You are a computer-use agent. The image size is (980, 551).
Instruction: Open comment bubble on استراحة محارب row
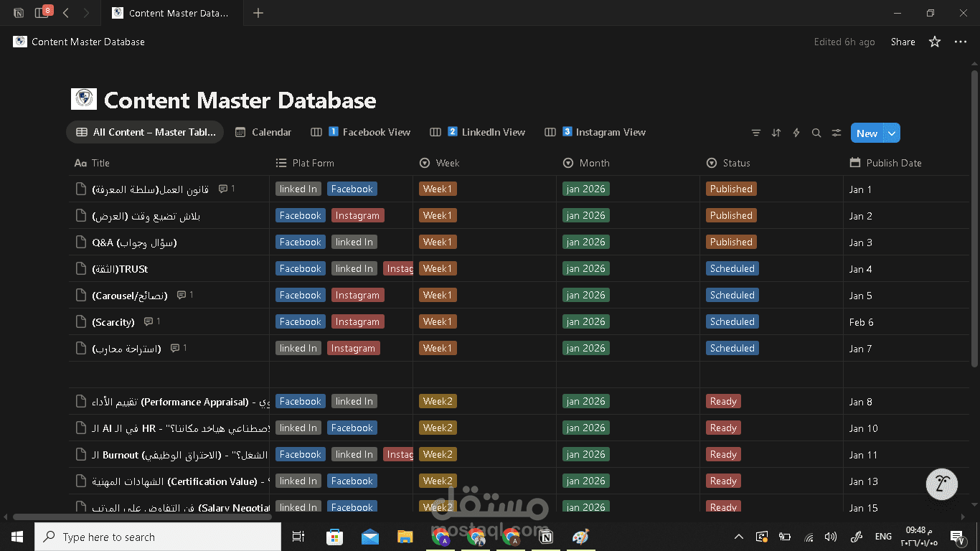point(179,348)
